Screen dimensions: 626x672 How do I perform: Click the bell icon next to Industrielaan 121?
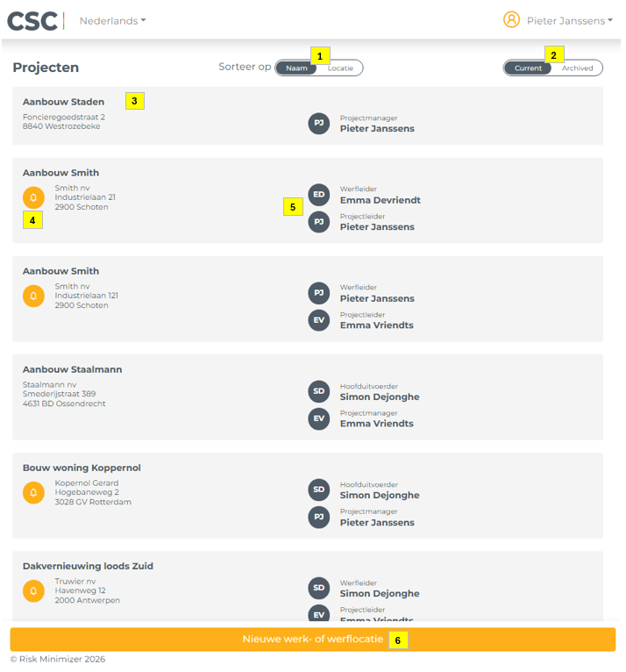pyautogui.click(x=33, y=296)
